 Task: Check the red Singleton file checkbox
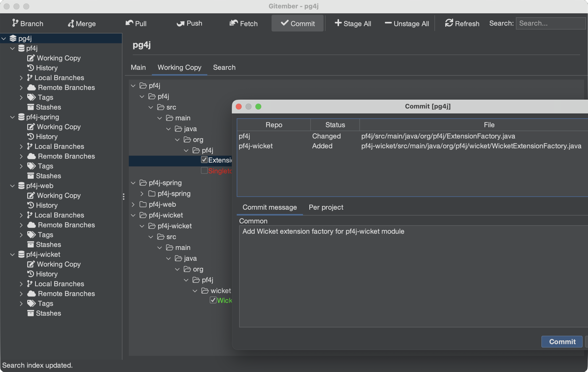(x=204, y=171)
